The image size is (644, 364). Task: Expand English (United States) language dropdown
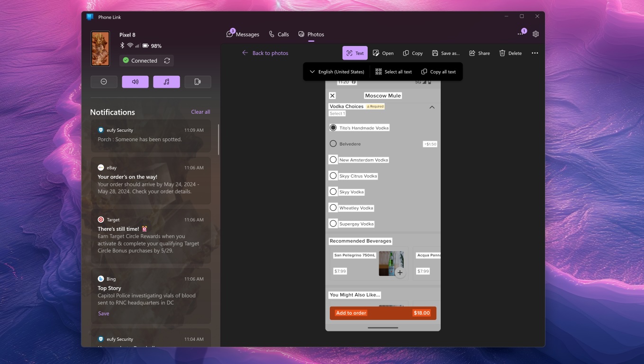click(336, 72)
